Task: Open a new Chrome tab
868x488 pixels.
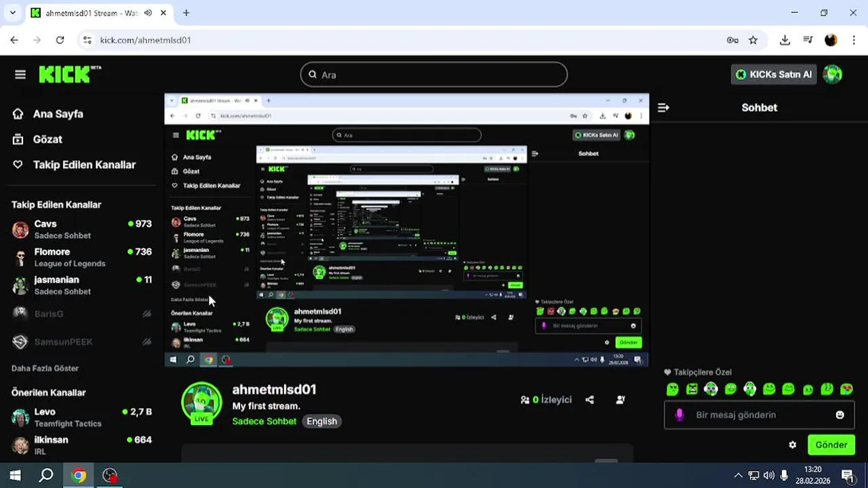Action: [186, 13]
